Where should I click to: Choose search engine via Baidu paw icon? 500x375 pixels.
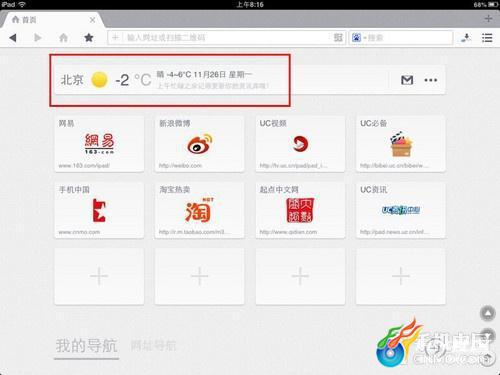click(x=356, y=37)
